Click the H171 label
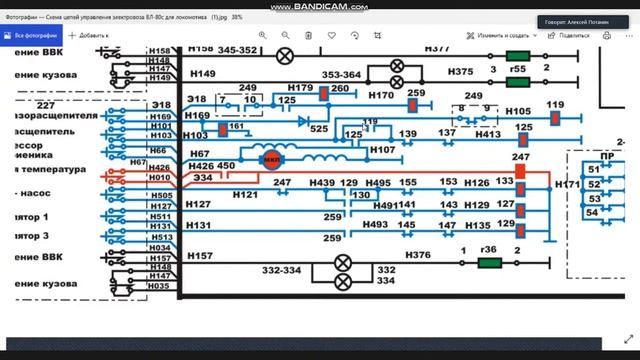640x360 pixels. [567, 185]
